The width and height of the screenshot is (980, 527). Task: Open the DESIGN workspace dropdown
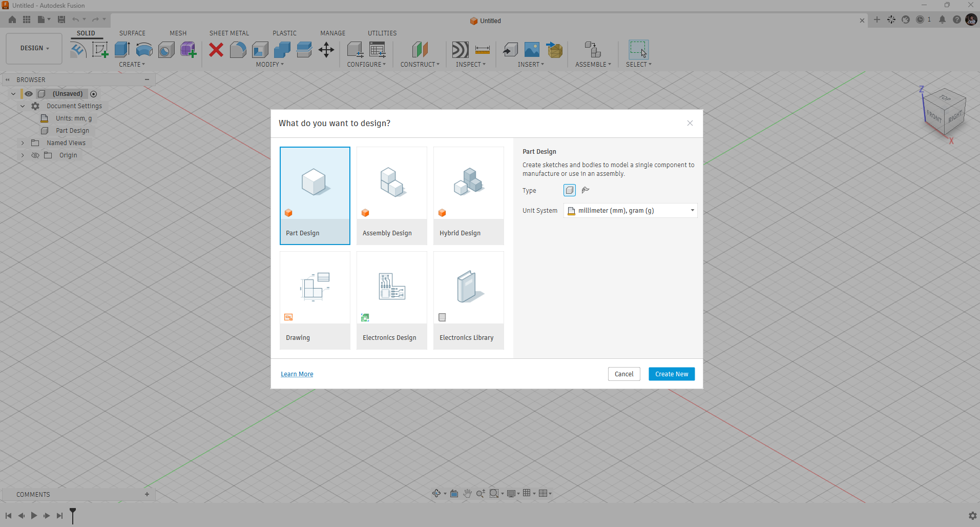click(x=34, y=48)
